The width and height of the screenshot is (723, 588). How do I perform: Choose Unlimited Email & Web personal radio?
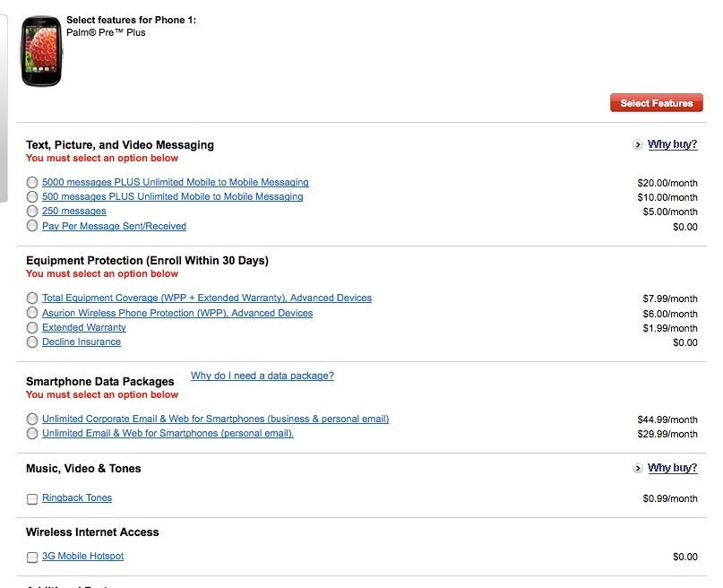pos(32,434)
